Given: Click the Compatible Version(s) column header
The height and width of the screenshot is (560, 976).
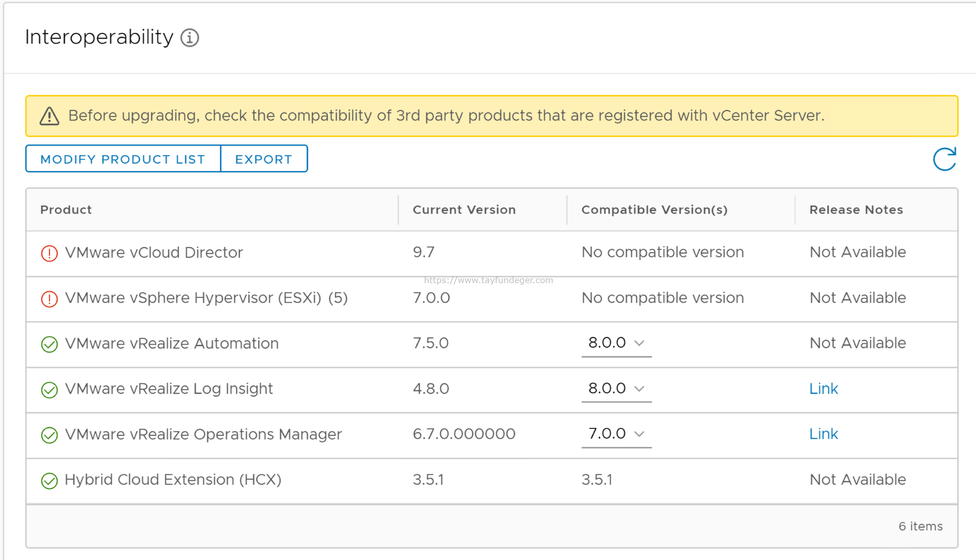Looking at the screenshot, I should coord(654,210).
